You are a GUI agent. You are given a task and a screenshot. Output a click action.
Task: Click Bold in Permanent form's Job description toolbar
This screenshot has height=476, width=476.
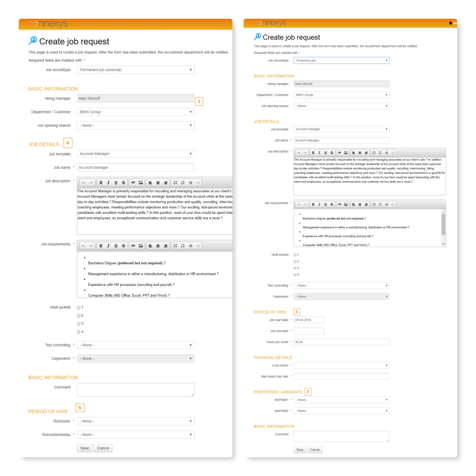101,183
